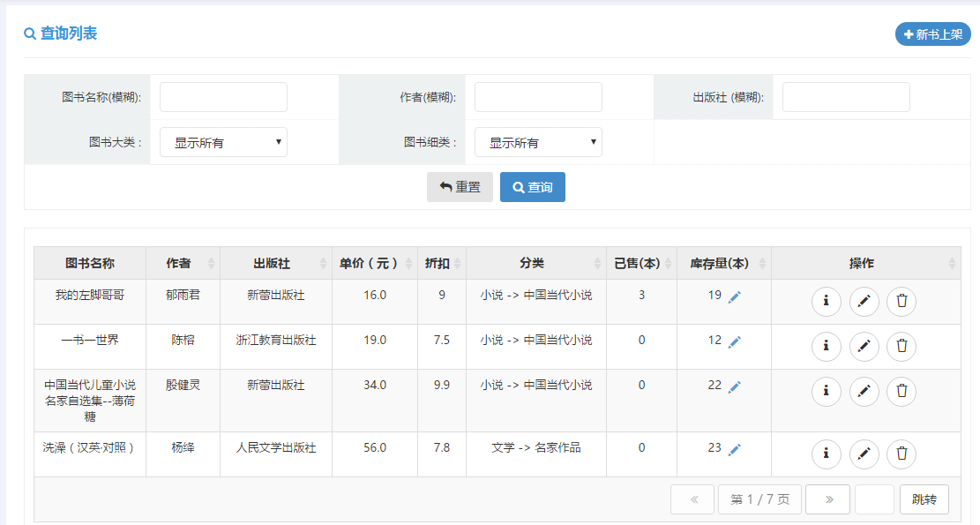Image resolution: width=980 pixels, height=525 pixels.
Task: Edit stock quantity 23 with pencil icon
Action: [x=735, y=449]
